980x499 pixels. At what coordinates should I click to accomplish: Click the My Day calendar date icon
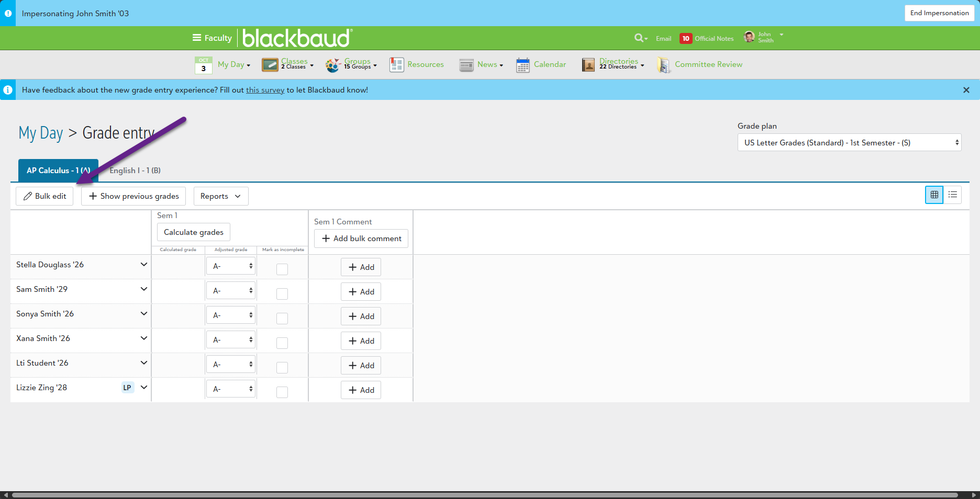click(x=204, y=65)
